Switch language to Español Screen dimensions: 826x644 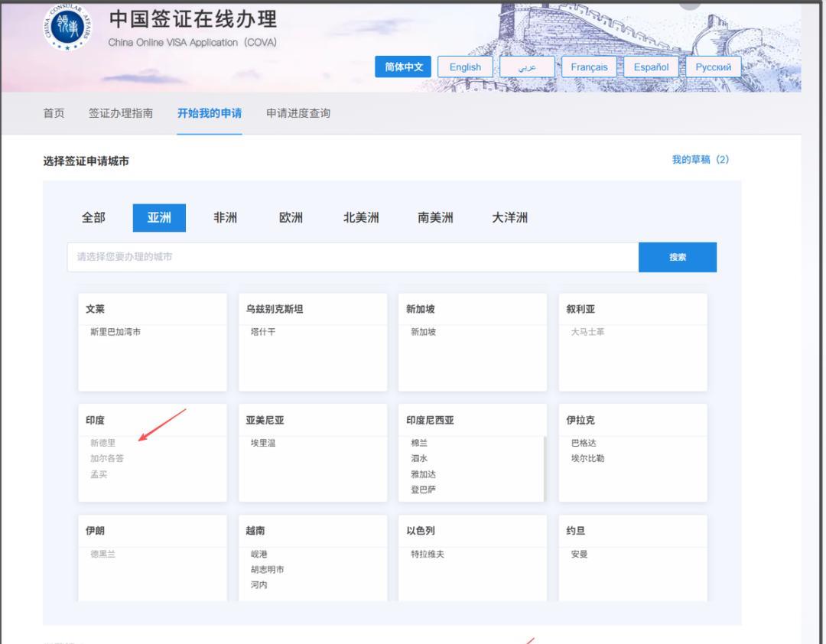point(651,67)
